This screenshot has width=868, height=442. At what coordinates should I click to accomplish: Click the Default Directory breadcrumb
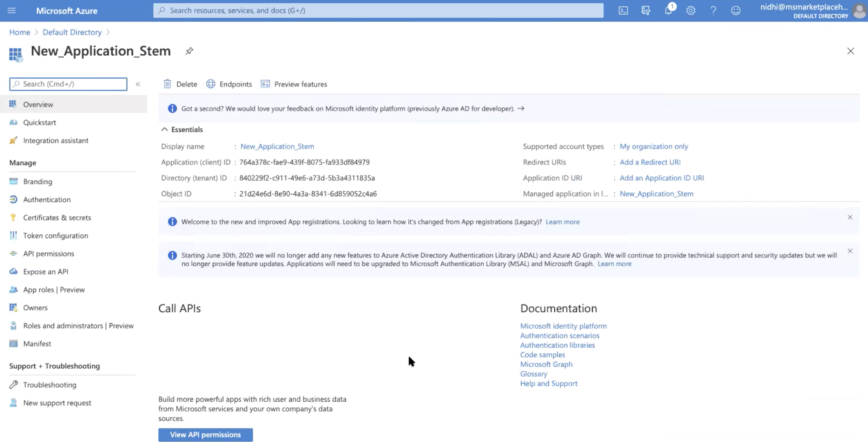coord(72,32)
